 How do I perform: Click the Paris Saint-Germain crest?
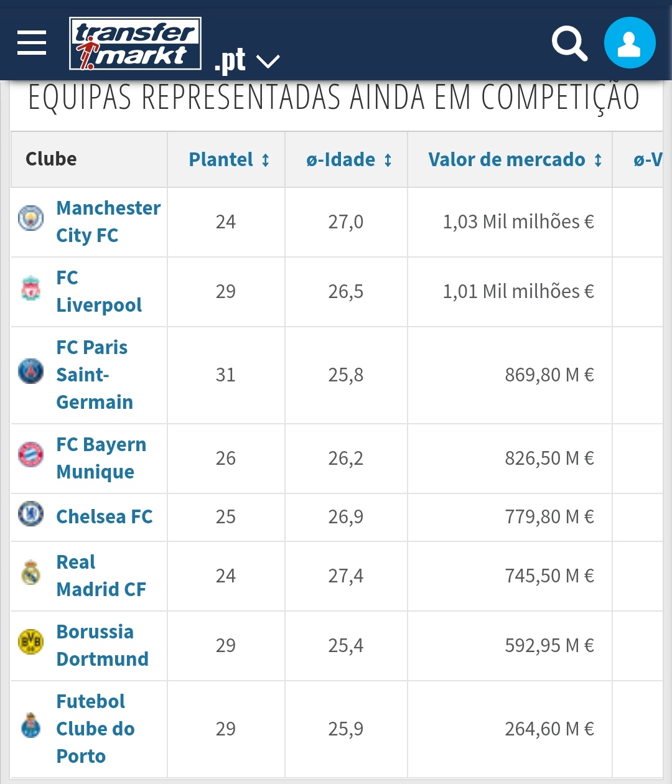(x=30, y=371)
